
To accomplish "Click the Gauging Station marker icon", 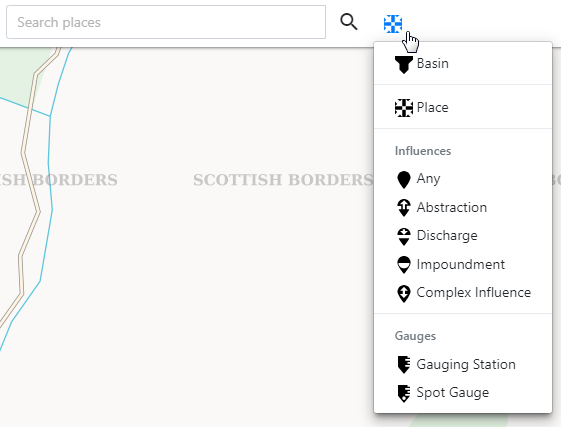I will tap(404, 365).
